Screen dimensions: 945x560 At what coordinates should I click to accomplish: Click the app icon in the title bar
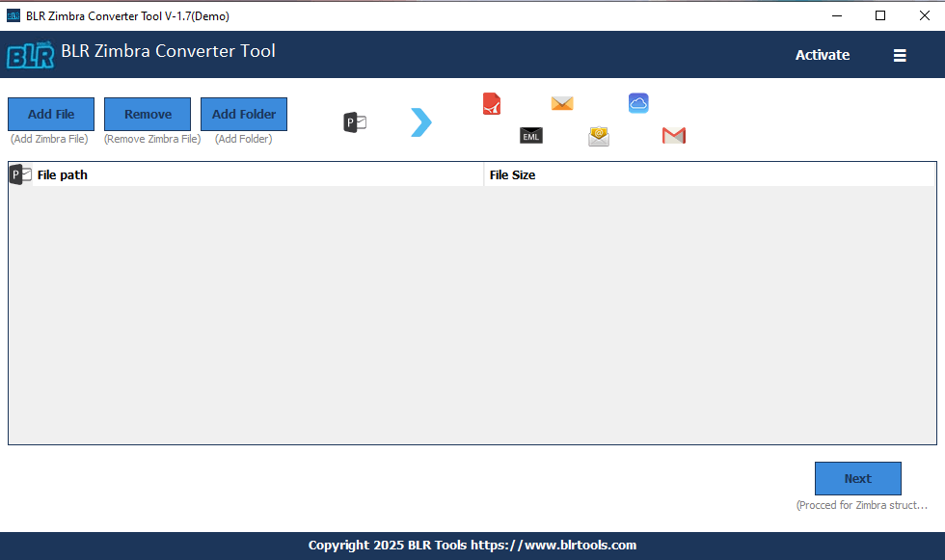(x=13, y=15)
